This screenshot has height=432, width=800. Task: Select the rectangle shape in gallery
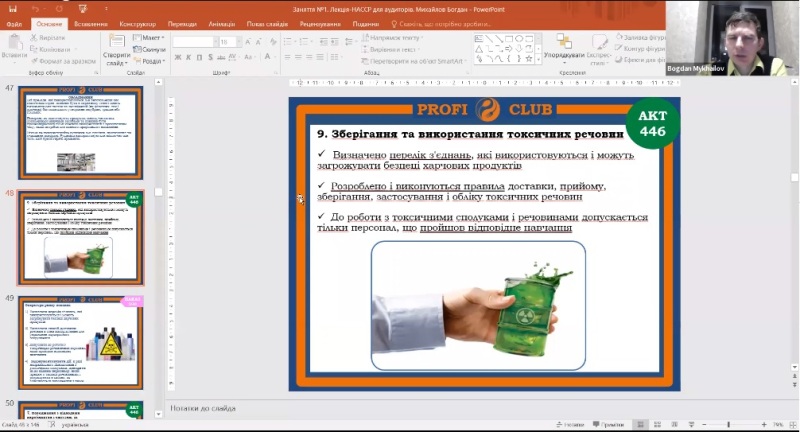[x=509, y=39]
